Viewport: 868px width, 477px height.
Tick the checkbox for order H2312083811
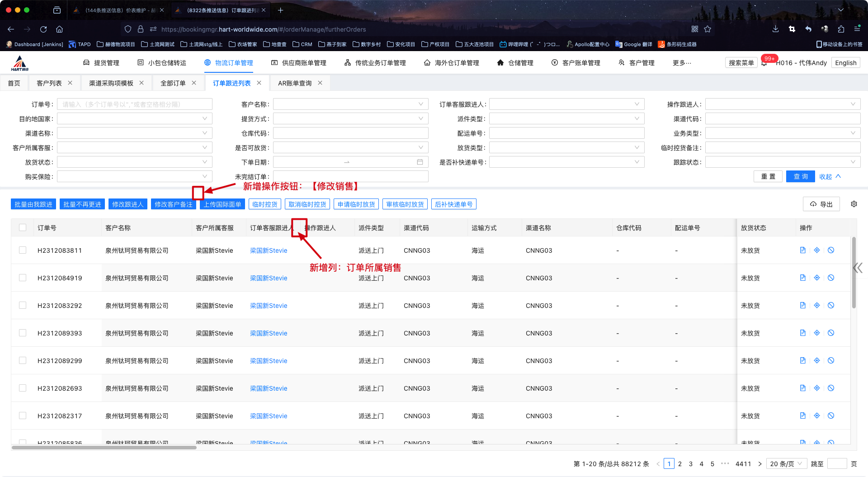(x=23, y=250)
